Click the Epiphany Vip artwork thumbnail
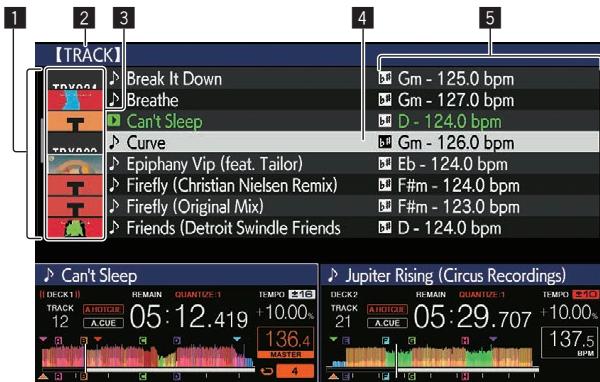This screenshot has height=382, width=600. 75,164
